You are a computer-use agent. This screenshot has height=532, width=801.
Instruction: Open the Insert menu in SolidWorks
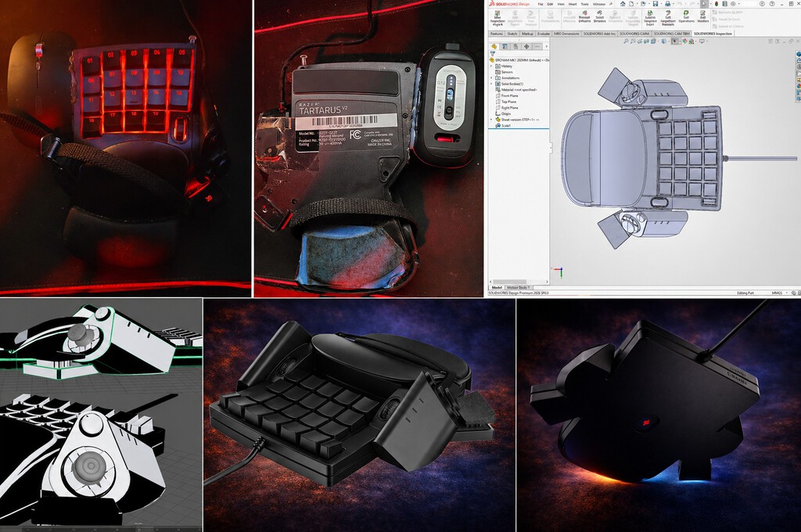tap(573, 4)
